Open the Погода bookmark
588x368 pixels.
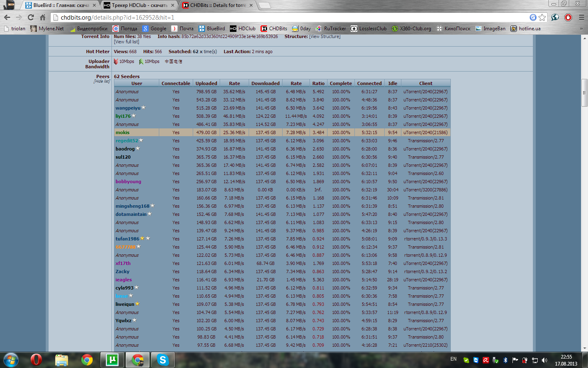(125, 29)
